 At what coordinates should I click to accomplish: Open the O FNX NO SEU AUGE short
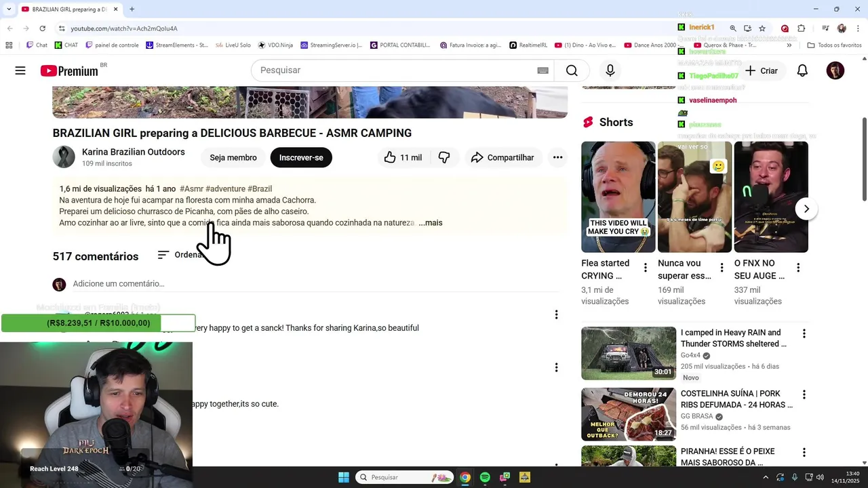tap(771, 197)
